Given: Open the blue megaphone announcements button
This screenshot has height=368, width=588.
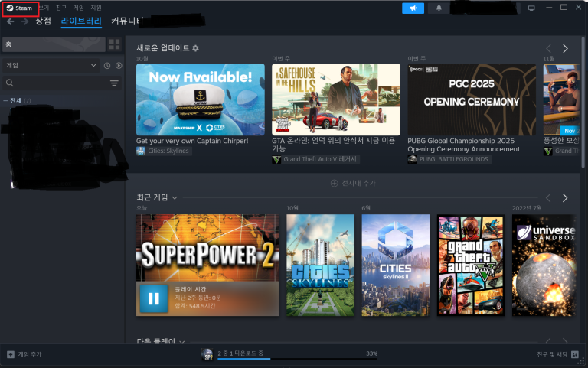Looking at the screenshot, I should 413,8.
